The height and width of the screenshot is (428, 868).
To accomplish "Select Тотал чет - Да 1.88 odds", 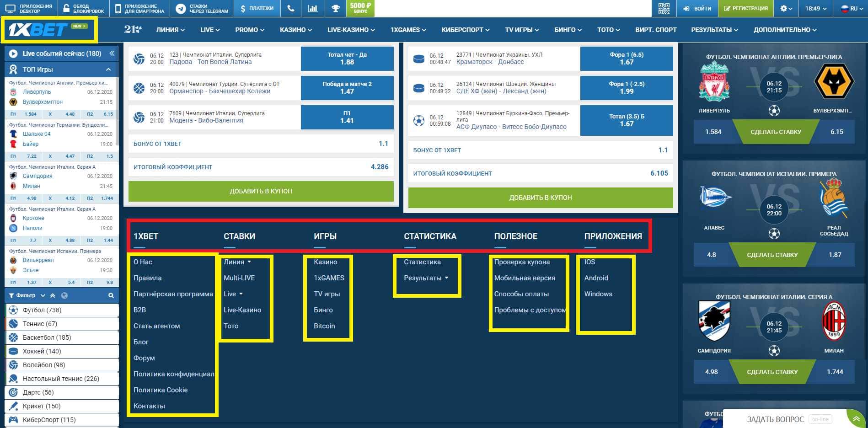I will [347, 59].
